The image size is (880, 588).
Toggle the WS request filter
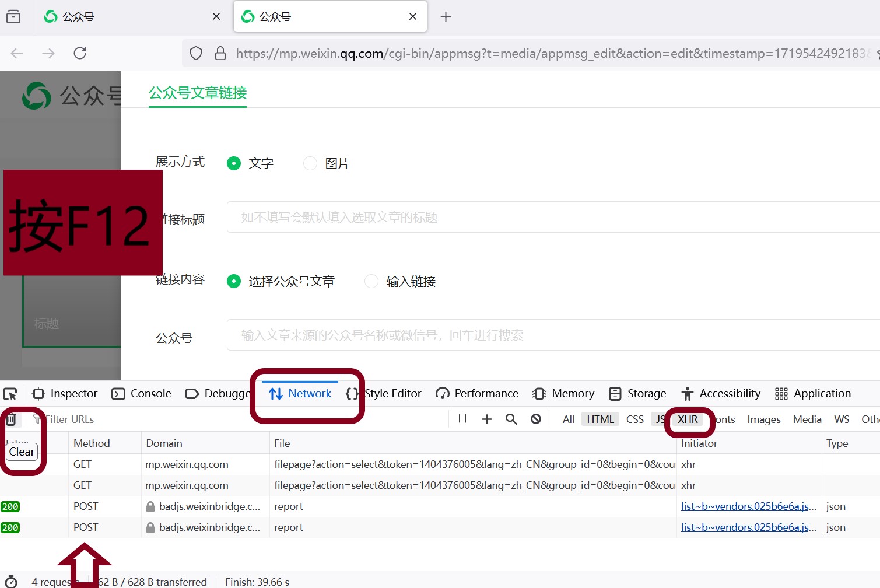point(842,419)
